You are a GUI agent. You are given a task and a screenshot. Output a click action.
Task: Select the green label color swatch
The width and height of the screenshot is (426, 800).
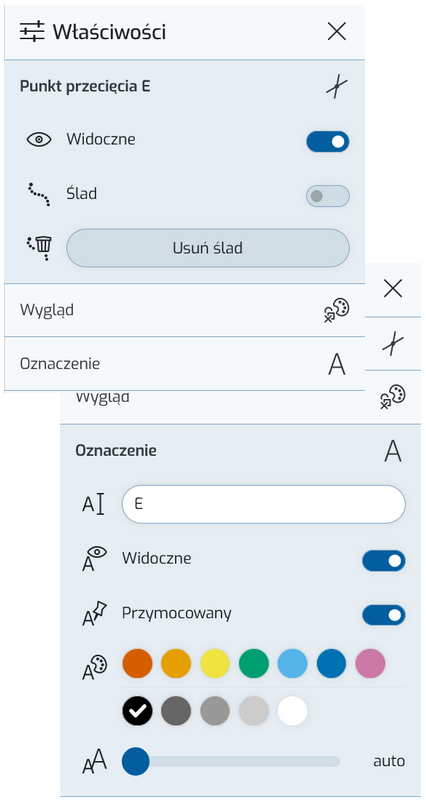(x=254, y=663)
